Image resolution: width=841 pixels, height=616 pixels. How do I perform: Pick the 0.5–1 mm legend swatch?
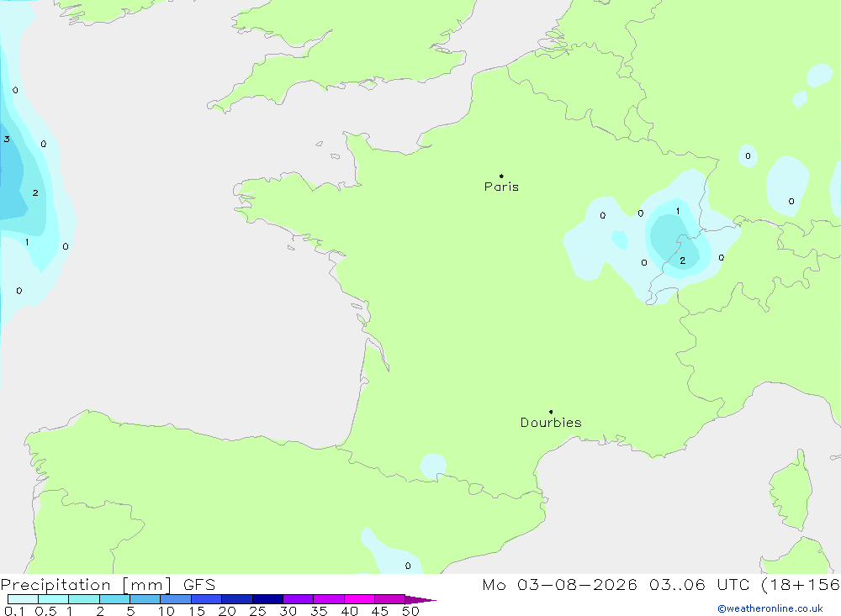tap(54, 599)
